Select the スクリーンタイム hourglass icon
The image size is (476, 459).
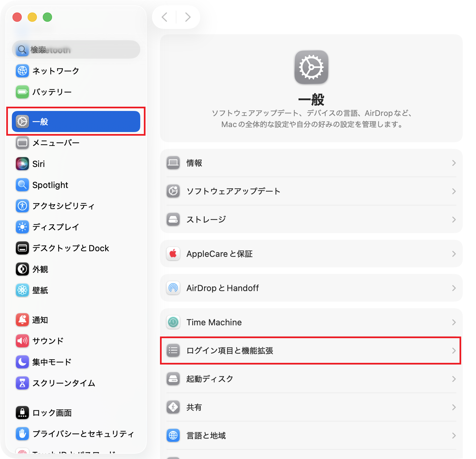click(22, 383)
